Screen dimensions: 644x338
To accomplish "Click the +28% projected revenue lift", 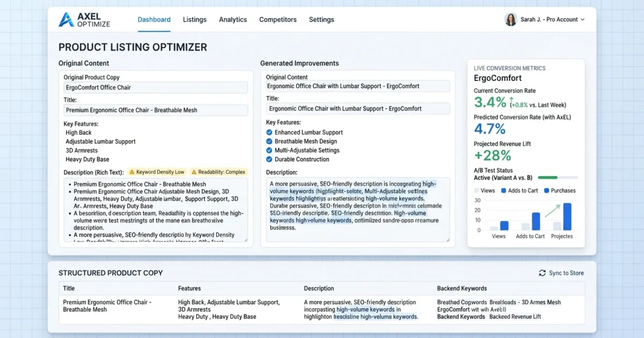I will 493,156.
